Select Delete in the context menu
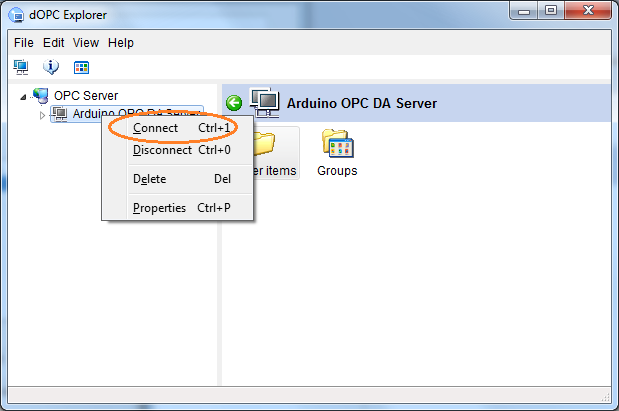The image size is (619, 411). pos(149,179)
